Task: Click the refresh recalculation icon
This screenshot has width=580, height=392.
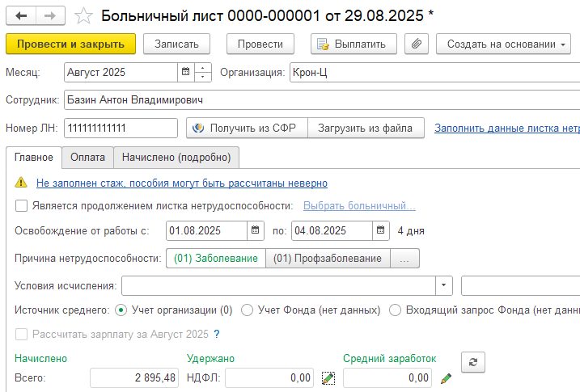Action: point(472,363)
